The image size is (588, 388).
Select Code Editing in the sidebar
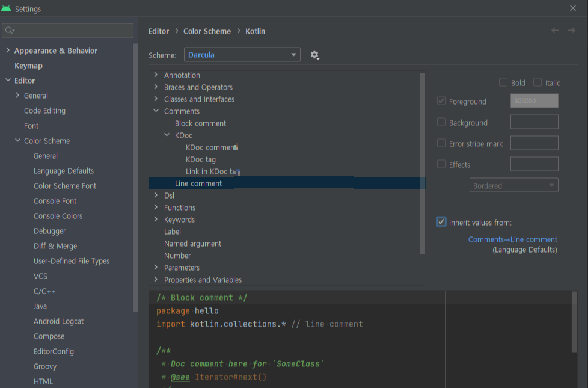pyautogui.click(x=44, y=111)
